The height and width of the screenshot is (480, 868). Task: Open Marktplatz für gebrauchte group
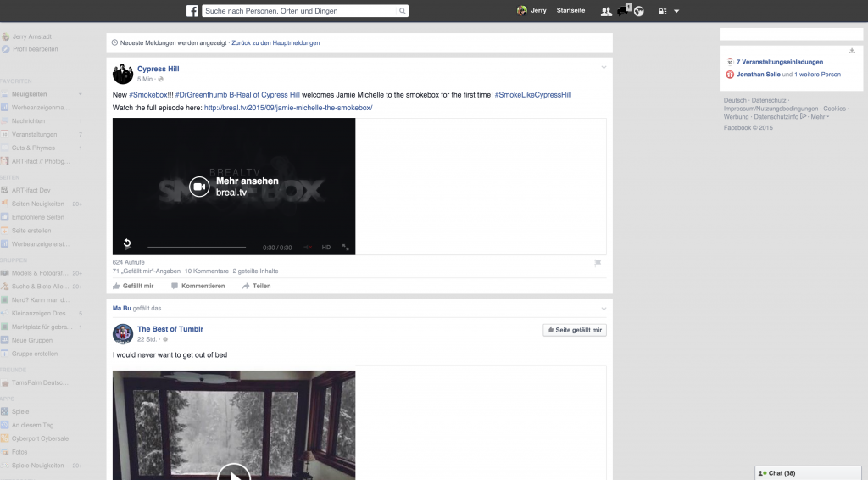point(42,327)
